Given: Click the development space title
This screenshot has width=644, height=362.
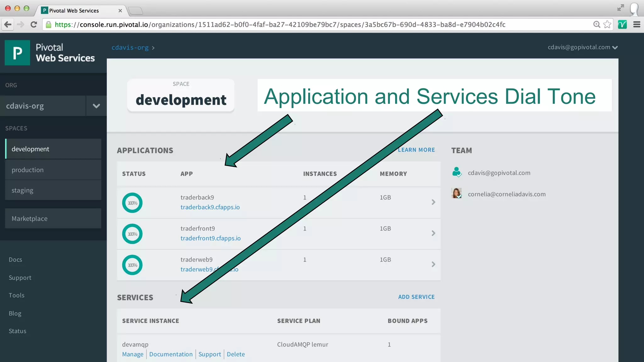Looking at the screenshot, I should pyautogui.click(x=181, y=100).
